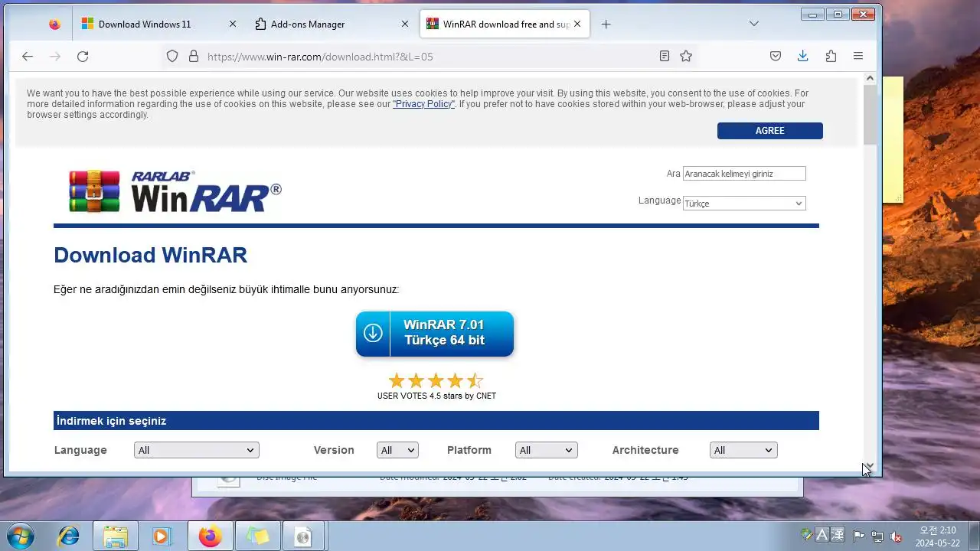980x551 pixels.
Task: Open Sticky Notes taskbar button
Action: pos(257,536)
